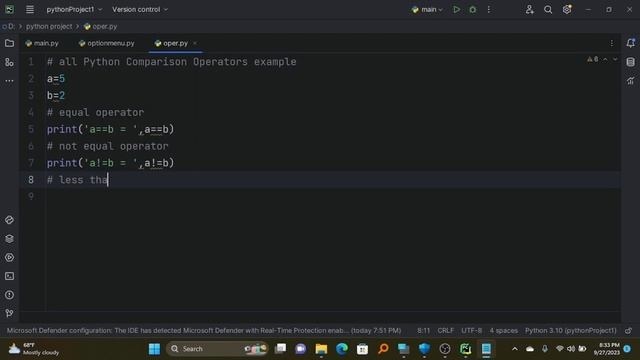Open the Windows Start menu
This screenshot has height=360, width=640.
[154, 349]
